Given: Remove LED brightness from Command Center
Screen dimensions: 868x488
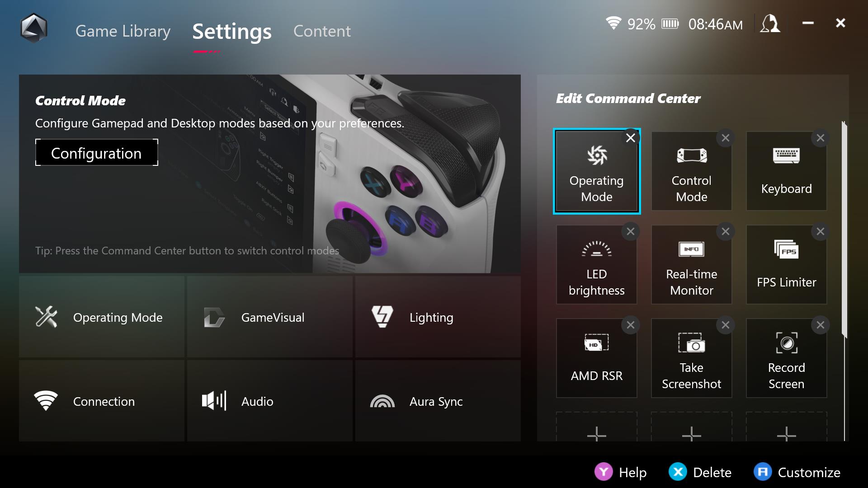Looking at the screenshot, I should click(x=631, y=231).
